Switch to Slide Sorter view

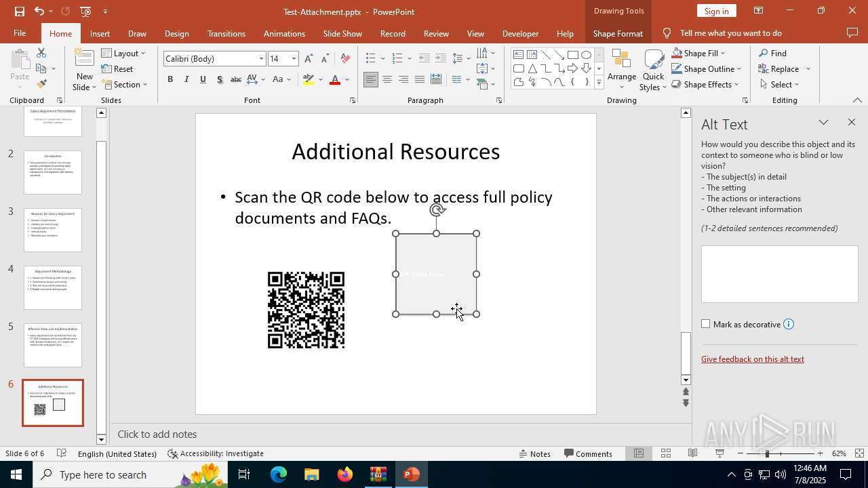tap(666, 453)
